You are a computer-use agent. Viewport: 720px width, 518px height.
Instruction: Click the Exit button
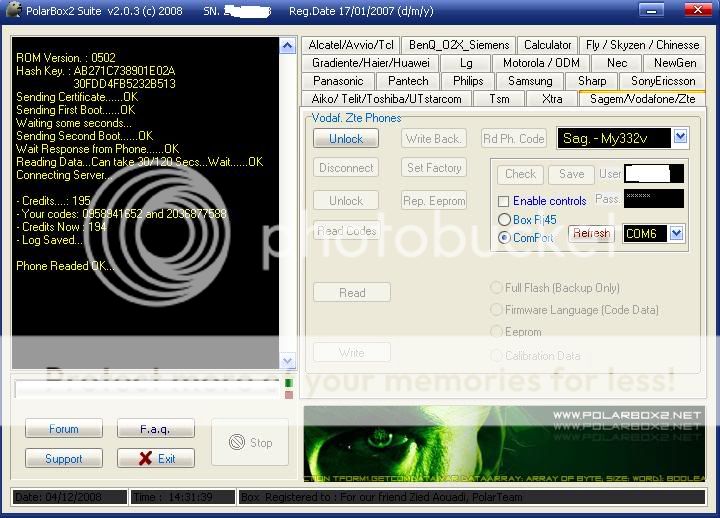click(155, 458)
